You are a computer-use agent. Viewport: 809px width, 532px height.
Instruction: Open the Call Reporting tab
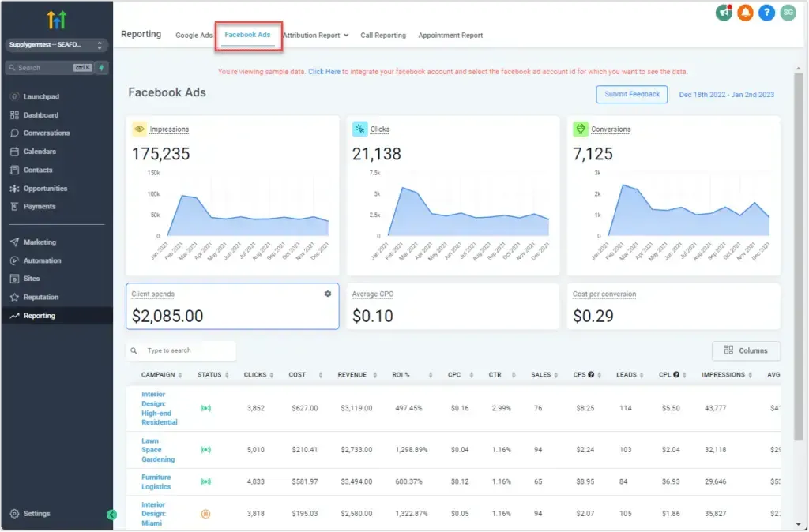pos(383,36)
